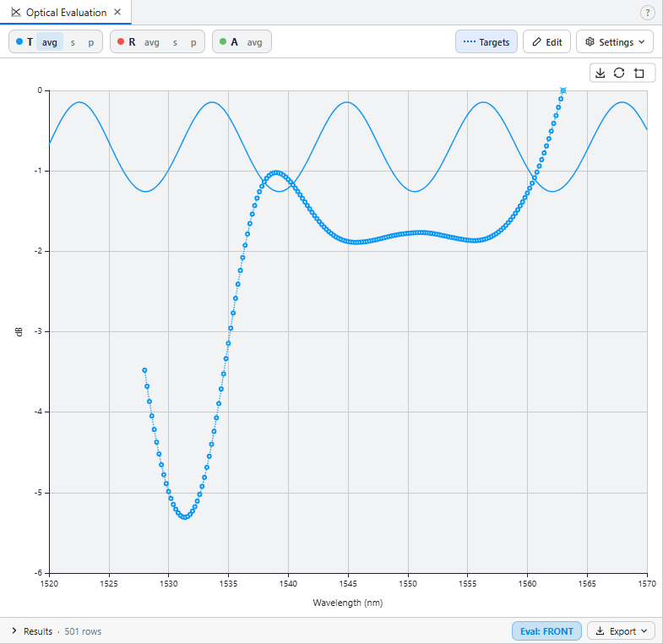The image size is (663, 644).
Task: Click the T label in legend
Action: click(30, 42)
